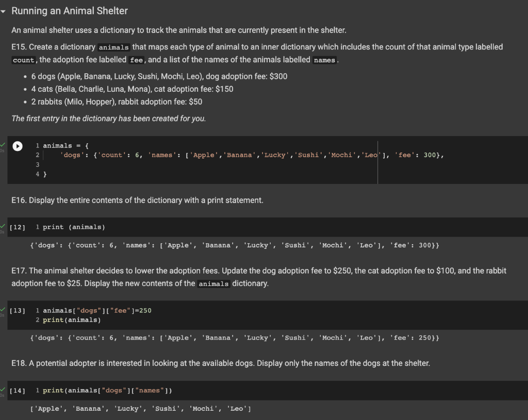Click the green checkmark beside the animals cell
Image resolution: width=528 pixels, height=420 pixels.
coord(3,145)
